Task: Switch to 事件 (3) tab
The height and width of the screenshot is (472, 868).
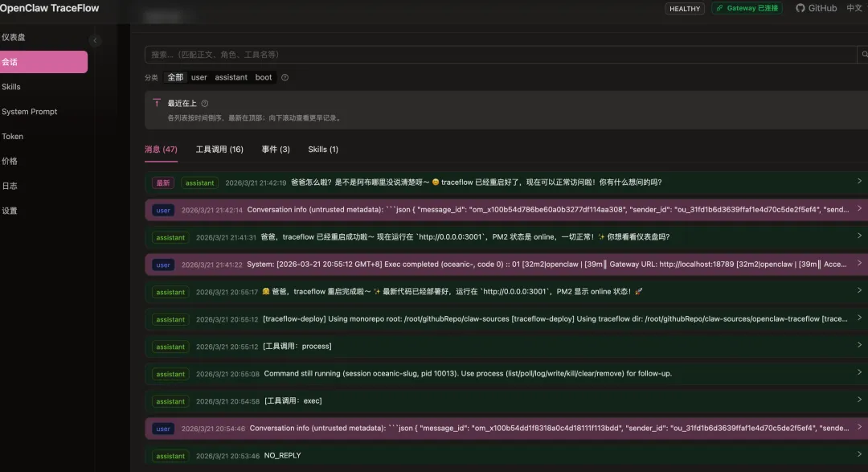Action: click(276, 150)
